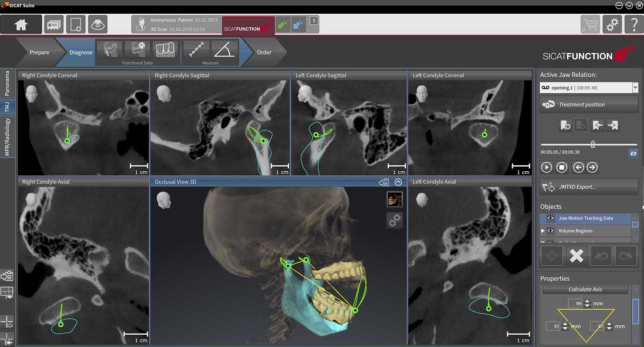The height and width of the screenshot is (347, 644).
Task: Step backward one frame
Action: [x=578, y=167]
